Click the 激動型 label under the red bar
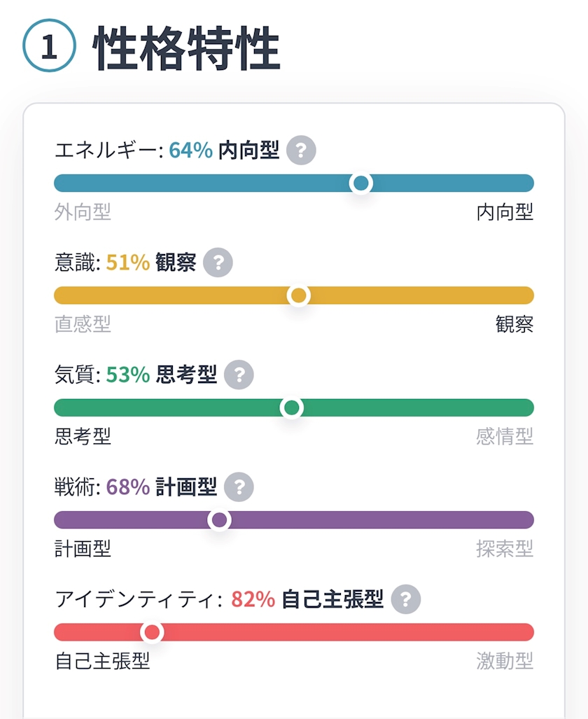Image resolution: width=588 pixels, height=719 pixels. point(505,661)
